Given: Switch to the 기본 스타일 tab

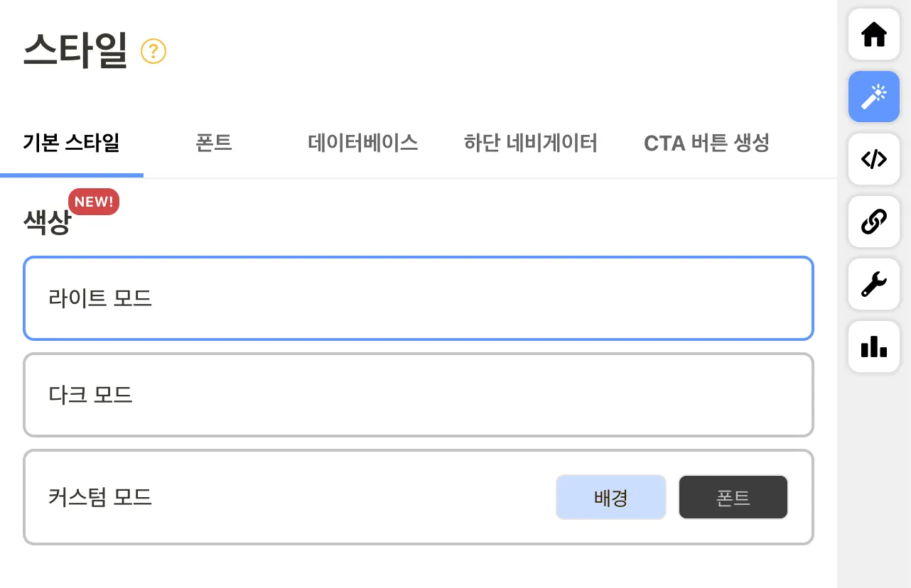Looking at the screenshot, I should pos(71,143).
